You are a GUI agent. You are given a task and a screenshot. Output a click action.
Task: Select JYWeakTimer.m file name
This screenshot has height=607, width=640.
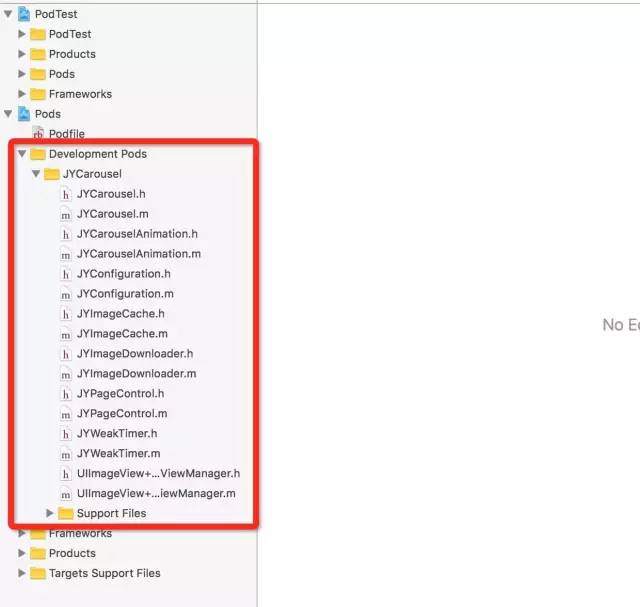pos(118,454)
